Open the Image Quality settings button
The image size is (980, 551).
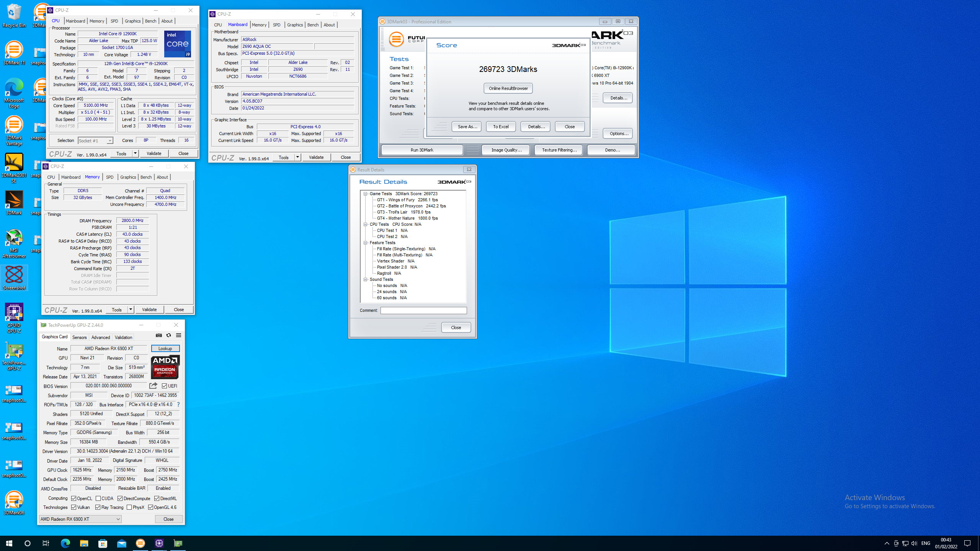click(x=506, y=150)
